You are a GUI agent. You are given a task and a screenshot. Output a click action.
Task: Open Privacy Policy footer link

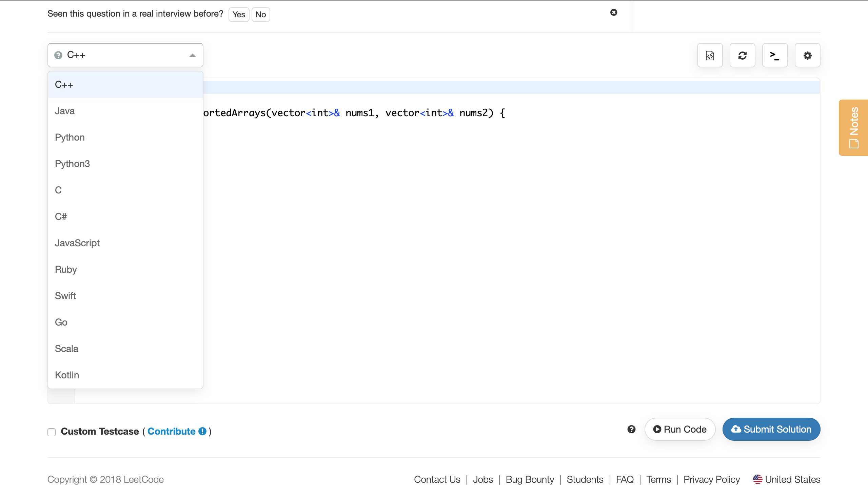(711, 479)
